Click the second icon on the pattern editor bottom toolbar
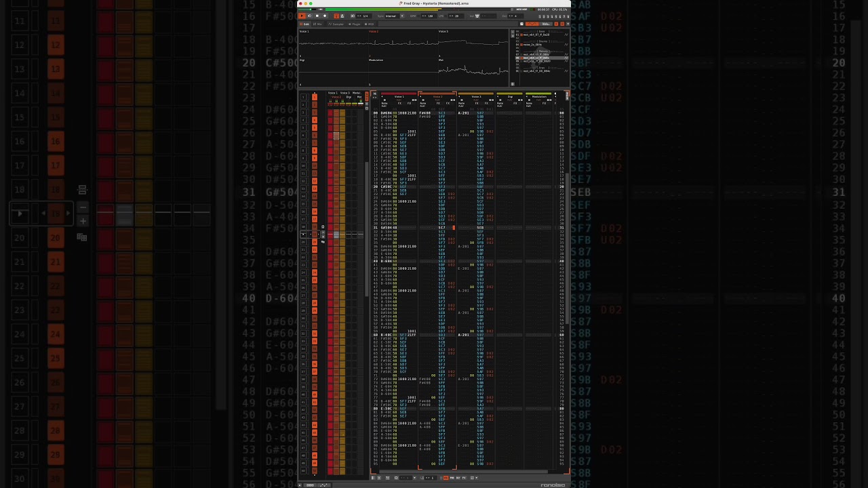The height and width of the screenshot is (488, 868). 379,478
